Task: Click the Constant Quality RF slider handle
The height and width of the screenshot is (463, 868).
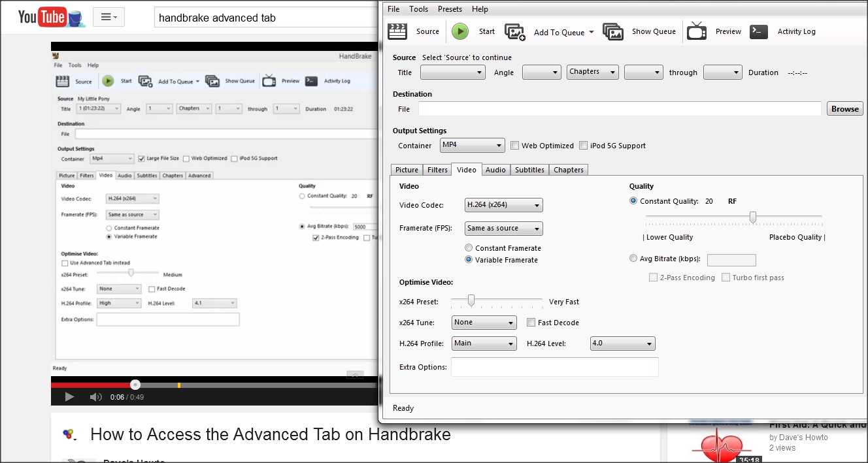Action: 753,217
